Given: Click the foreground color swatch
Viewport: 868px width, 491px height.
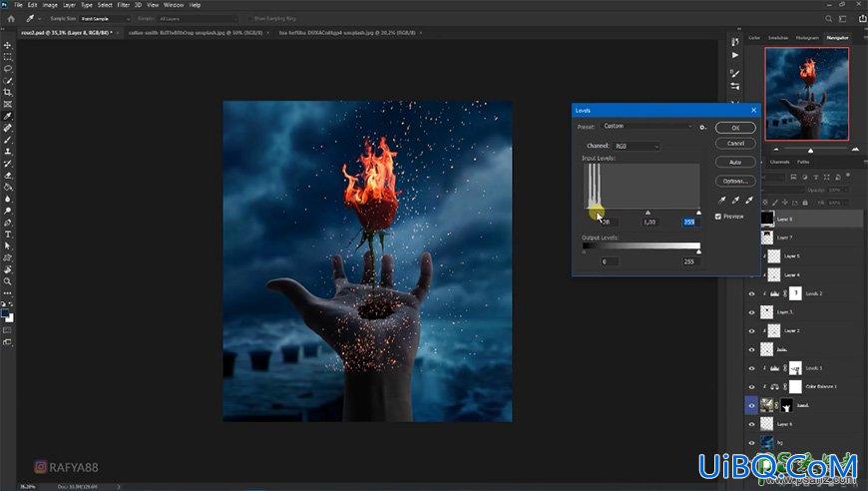Looking at the screenshot, I should coord(5,313).
